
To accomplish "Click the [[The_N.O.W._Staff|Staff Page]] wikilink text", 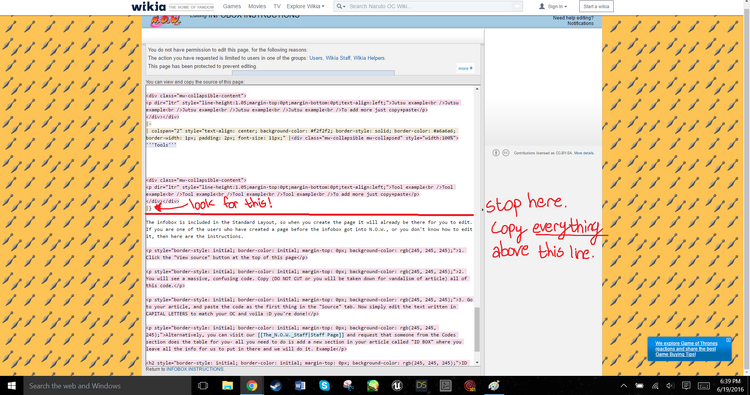I will coord(301,335).
